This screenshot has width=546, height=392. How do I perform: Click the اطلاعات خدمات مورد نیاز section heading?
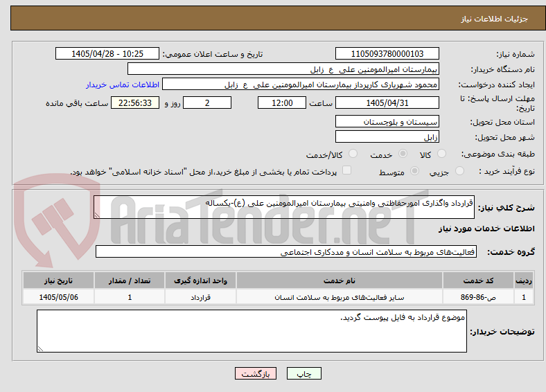click(x=486, y=229)
